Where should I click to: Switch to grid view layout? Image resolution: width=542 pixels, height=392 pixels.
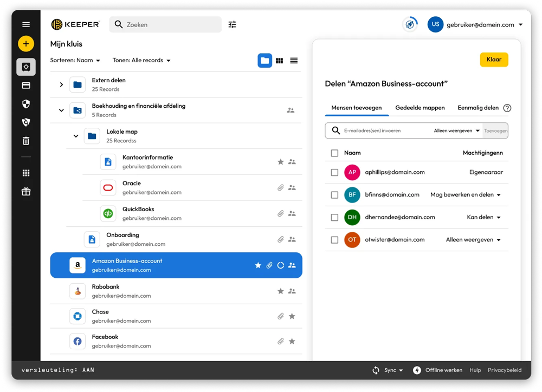coord(279,61)
